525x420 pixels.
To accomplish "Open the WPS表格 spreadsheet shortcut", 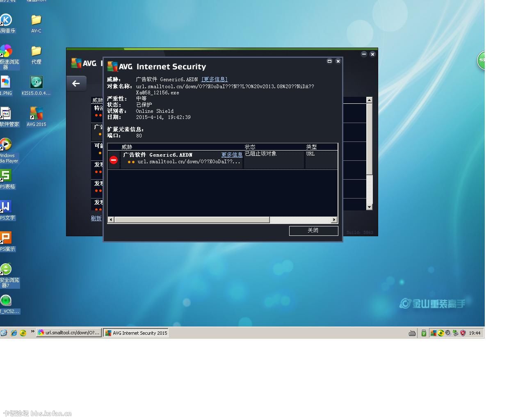I will (7, 179).
